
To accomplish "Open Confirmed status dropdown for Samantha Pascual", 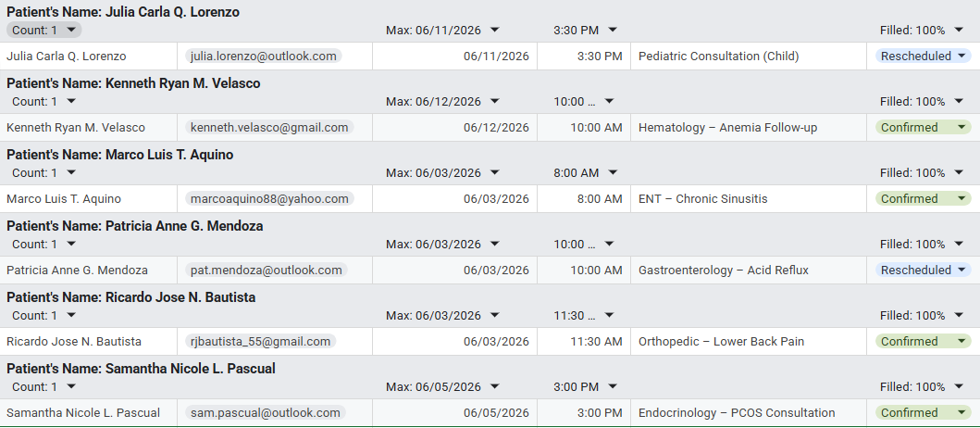I will point(924,413).
